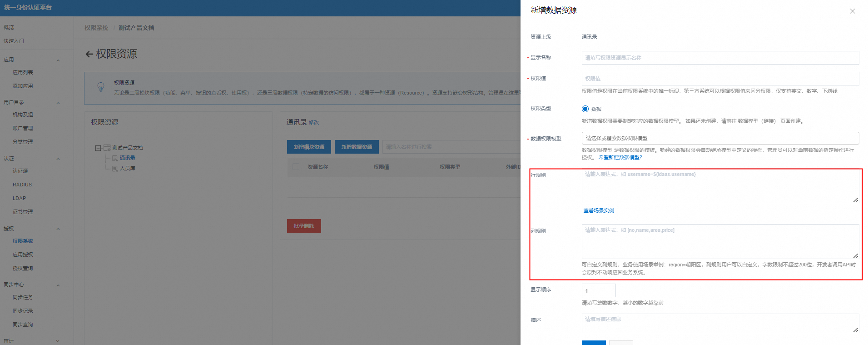Select the 数据 permission type radio button
The width and height of the screenshot is (868, 345).
[585, 109]
